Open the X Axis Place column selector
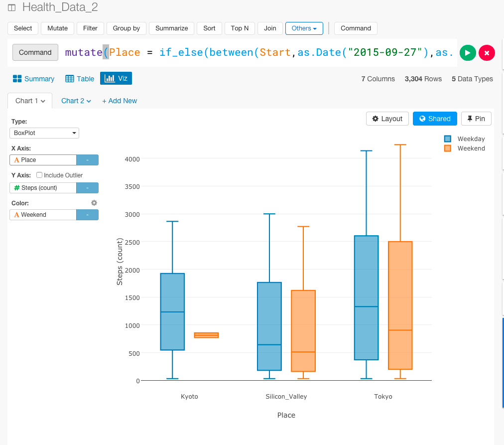Image resolution: width=504 pixels, height=445 pixels. [x=43, y=160]
